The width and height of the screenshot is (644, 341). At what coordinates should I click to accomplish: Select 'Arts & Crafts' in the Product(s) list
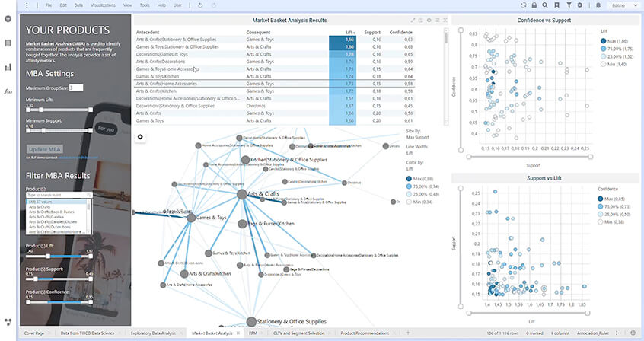37,206
